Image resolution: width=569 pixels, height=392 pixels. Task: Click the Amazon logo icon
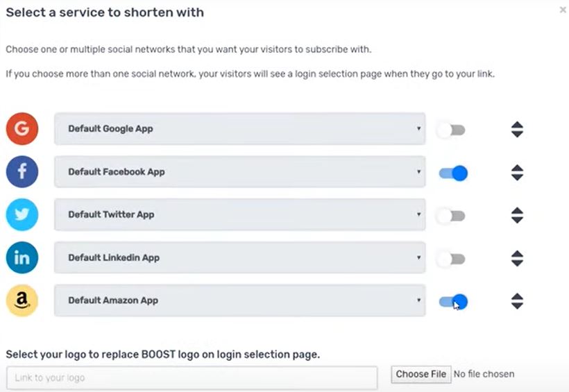[x=22, y=301]
